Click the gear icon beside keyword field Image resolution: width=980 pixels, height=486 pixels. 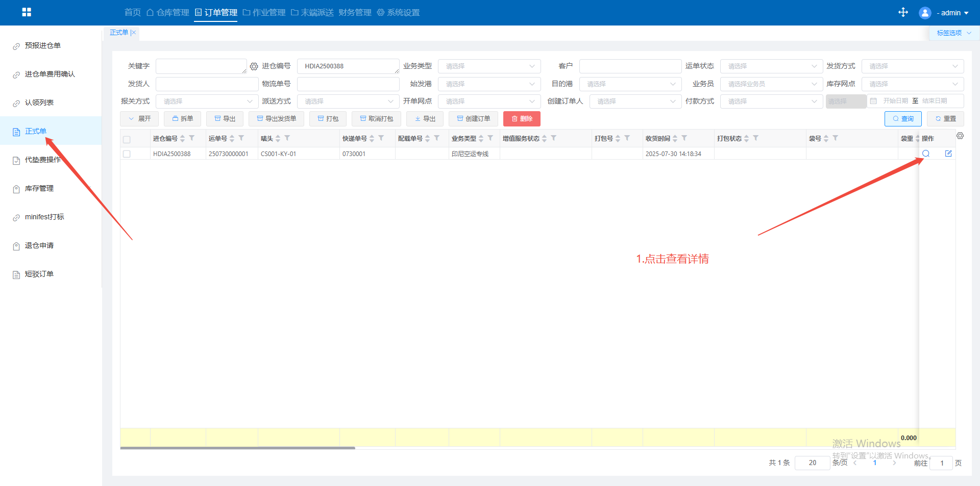click(x=254, y=66)
